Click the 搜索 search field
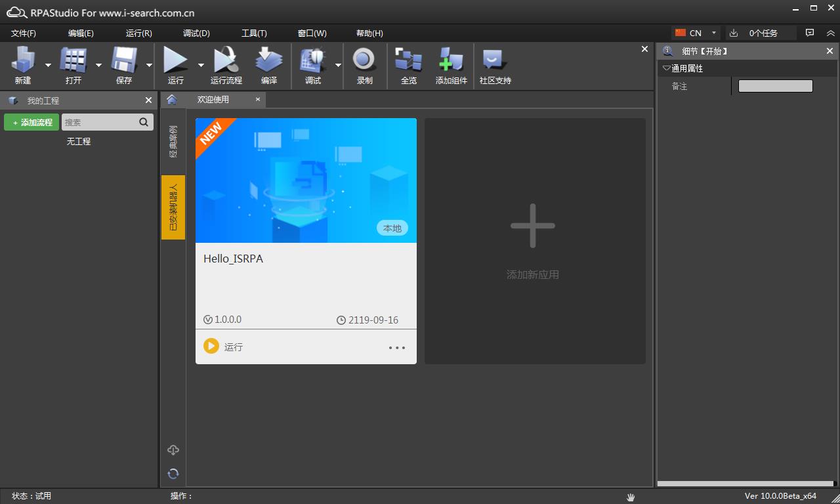This screenshot has width=840, height=504. [100, 122]
